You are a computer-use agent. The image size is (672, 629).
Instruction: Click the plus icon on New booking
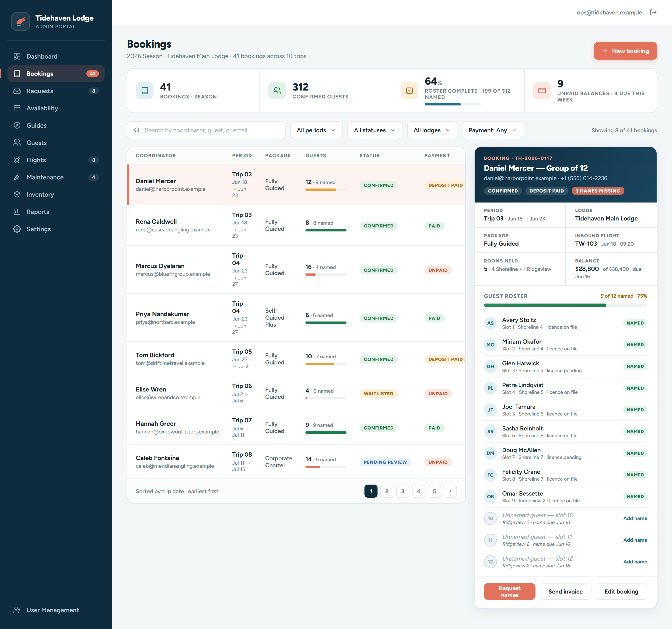[x=605, y=51]
